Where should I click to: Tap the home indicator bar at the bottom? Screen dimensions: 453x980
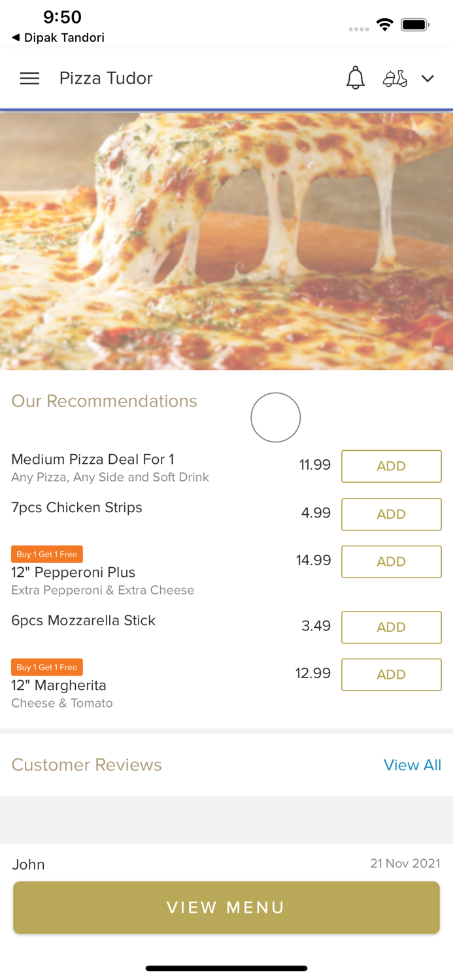[x=226, y=968]
